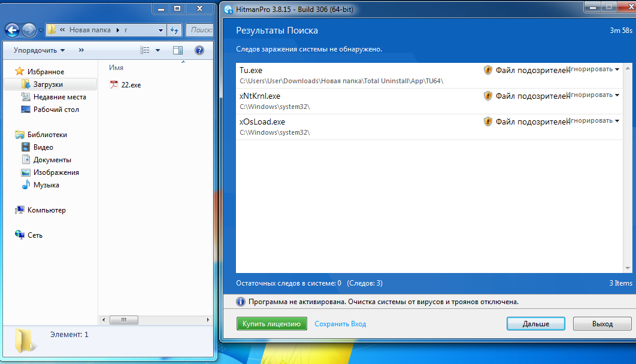Show more toolbar commands chevron

tap(81, 50)
